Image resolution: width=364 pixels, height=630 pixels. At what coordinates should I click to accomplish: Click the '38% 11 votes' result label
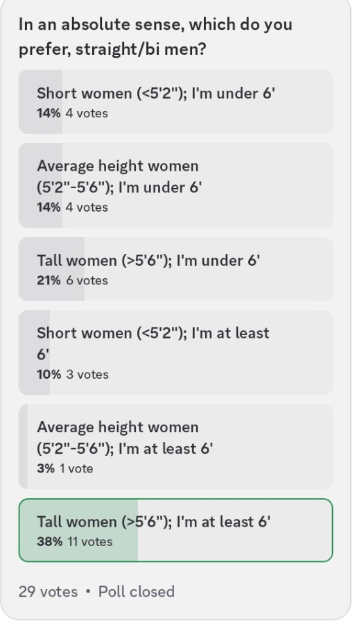pos(75,542)
